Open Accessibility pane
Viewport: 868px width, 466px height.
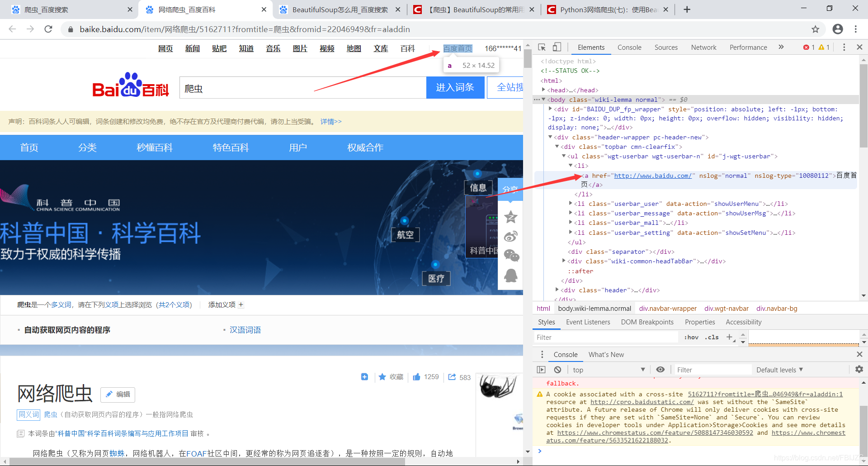tap(743, 322)
